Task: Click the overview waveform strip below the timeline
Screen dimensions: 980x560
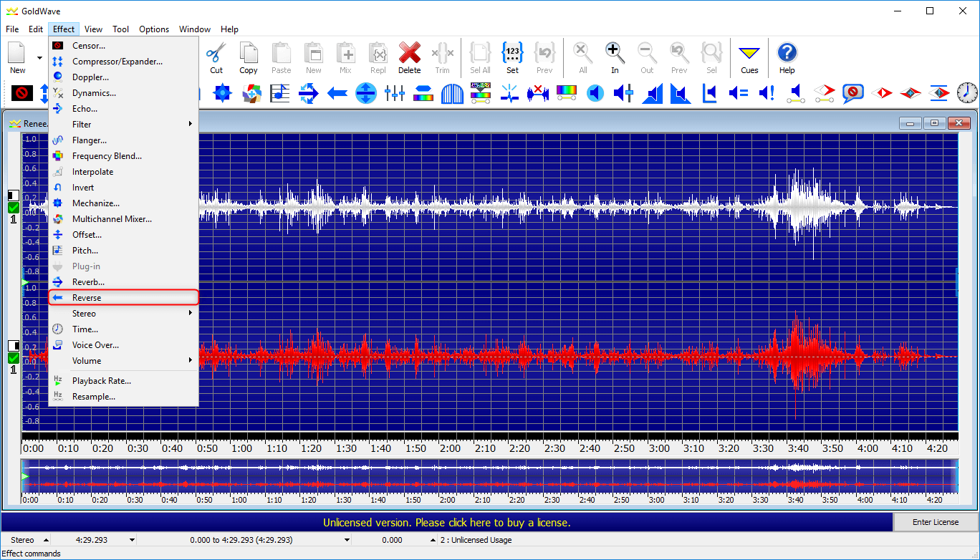Action: click(x=490, y=476)
